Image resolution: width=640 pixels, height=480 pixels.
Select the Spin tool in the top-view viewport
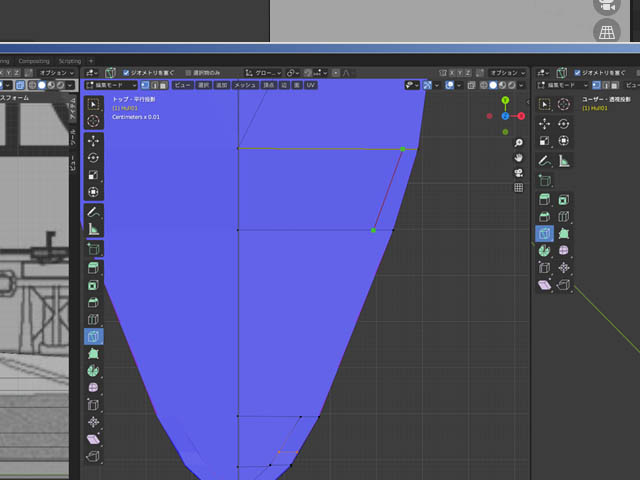[x=93, y=371]
